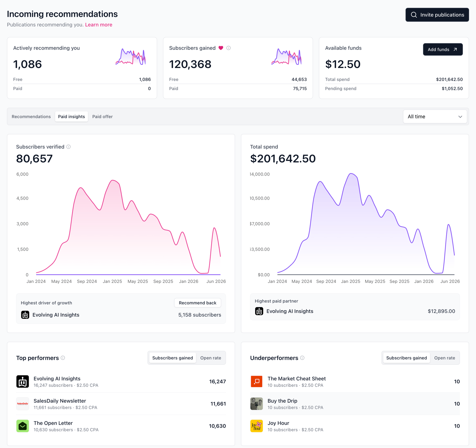Click the info icon next to Subscribers verified

pyautogui.click(x=69, y=147)
